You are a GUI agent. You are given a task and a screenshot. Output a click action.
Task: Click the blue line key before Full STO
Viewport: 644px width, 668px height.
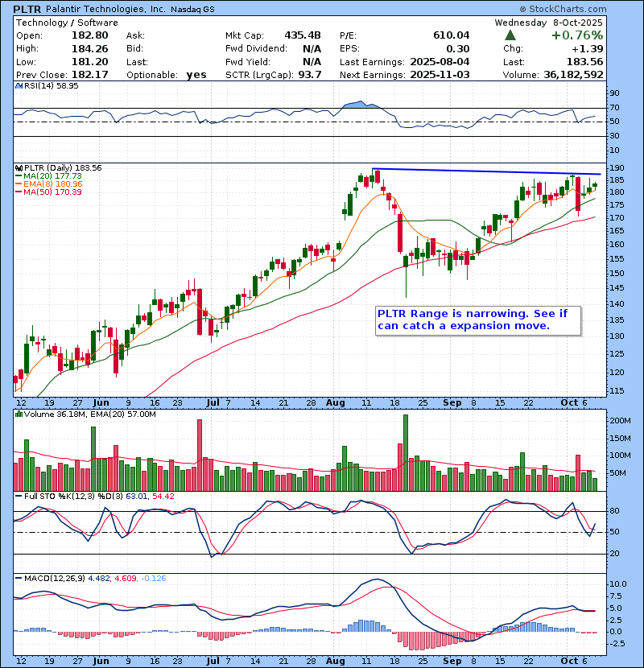pyautogui.click(x=19, y=497)
